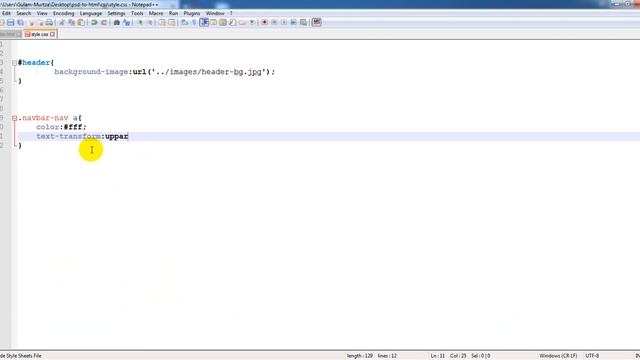Click 'Col : 25' in status bar
The height and width of the screenshot is (360, 640).
pyautogui.click(x=458, y=356)
